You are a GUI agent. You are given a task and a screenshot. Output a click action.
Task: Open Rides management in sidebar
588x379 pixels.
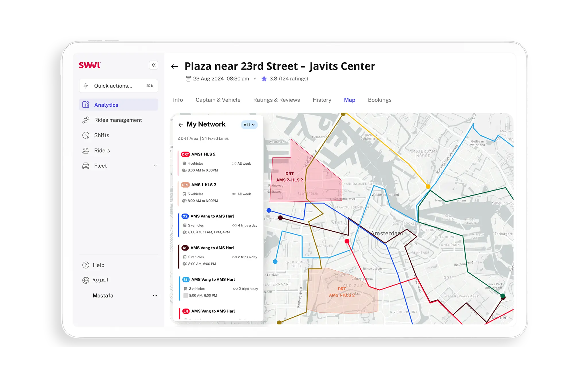click(119, 120)
